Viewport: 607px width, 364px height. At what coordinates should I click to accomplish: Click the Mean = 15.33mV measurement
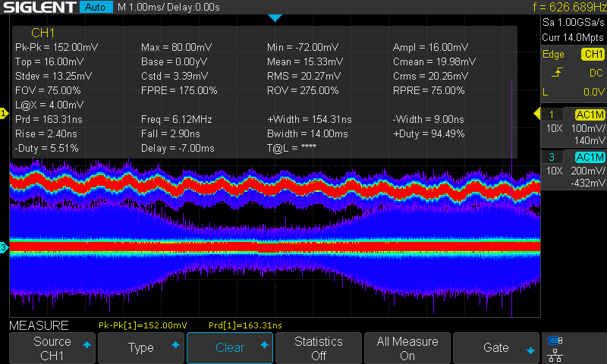point(305,62)
